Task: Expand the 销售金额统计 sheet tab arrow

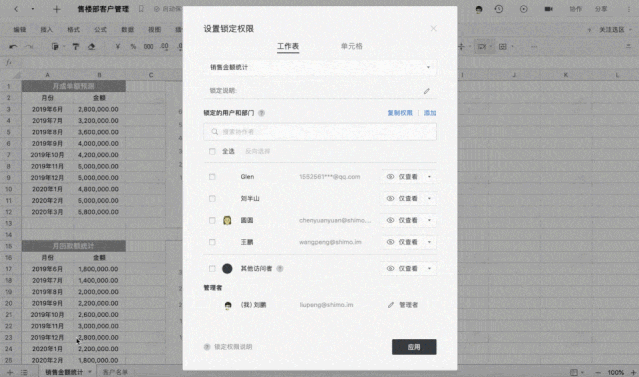Action: pos(90,372)
